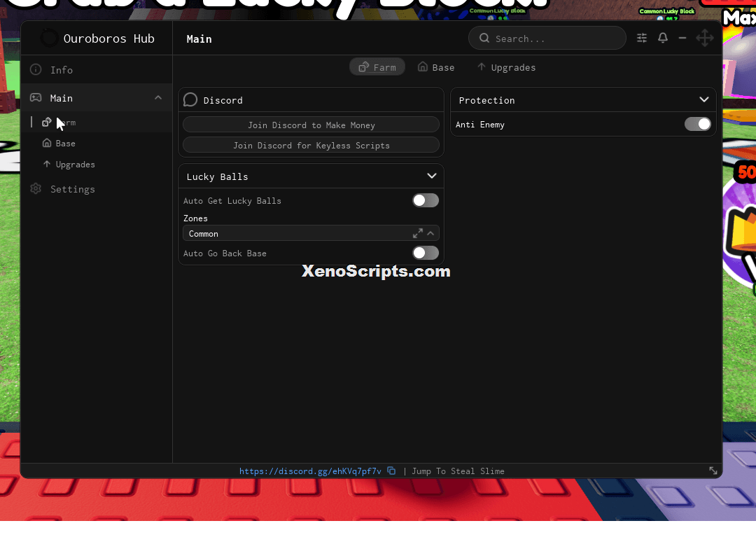Click the Search input field
Screen dimensions: 756x542
547,38
